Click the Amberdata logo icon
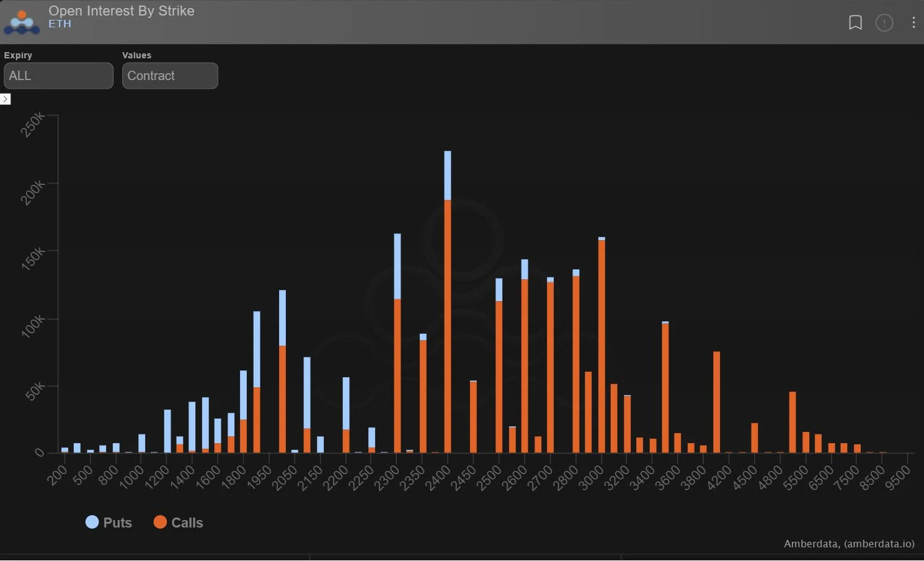This screenshot has width=924, height=561. click(22, 22)
